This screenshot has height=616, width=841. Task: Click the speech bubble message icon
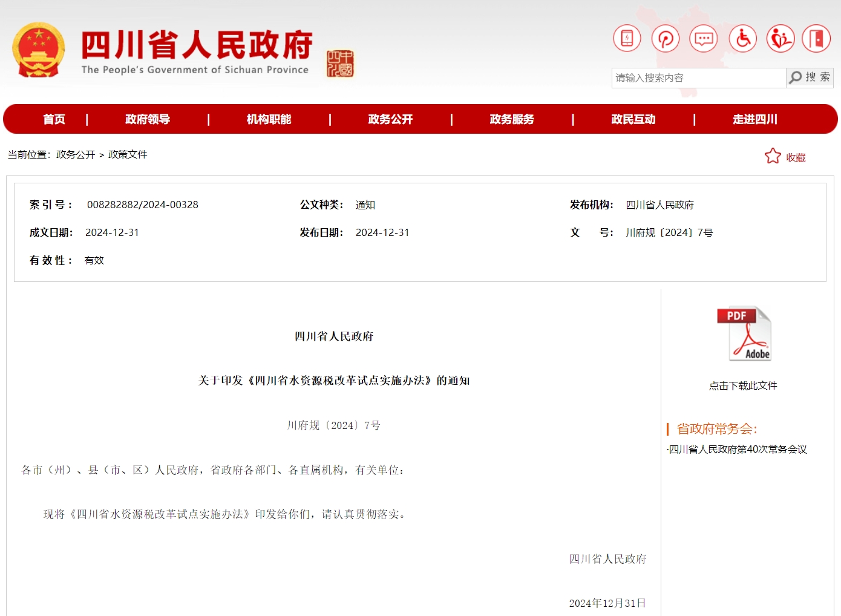703,39
